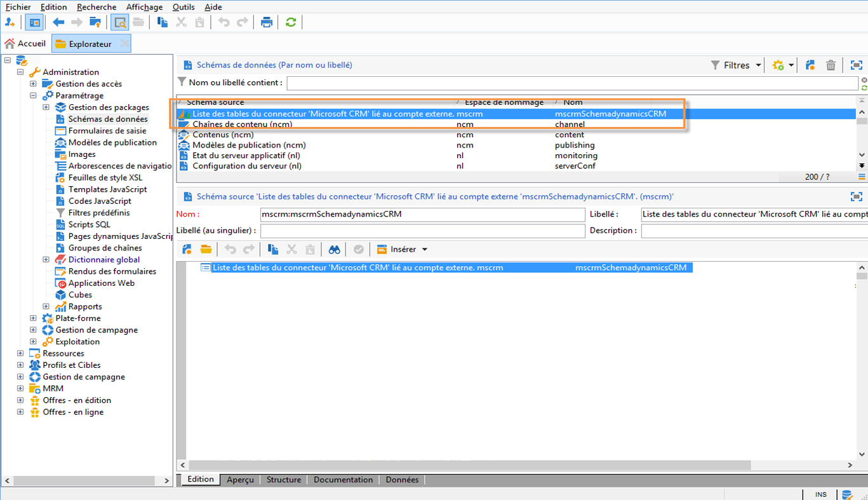The image size is (868, 500).
Task: Click the parent folder up-arrow icon
Action: click(x=95, y=22)
